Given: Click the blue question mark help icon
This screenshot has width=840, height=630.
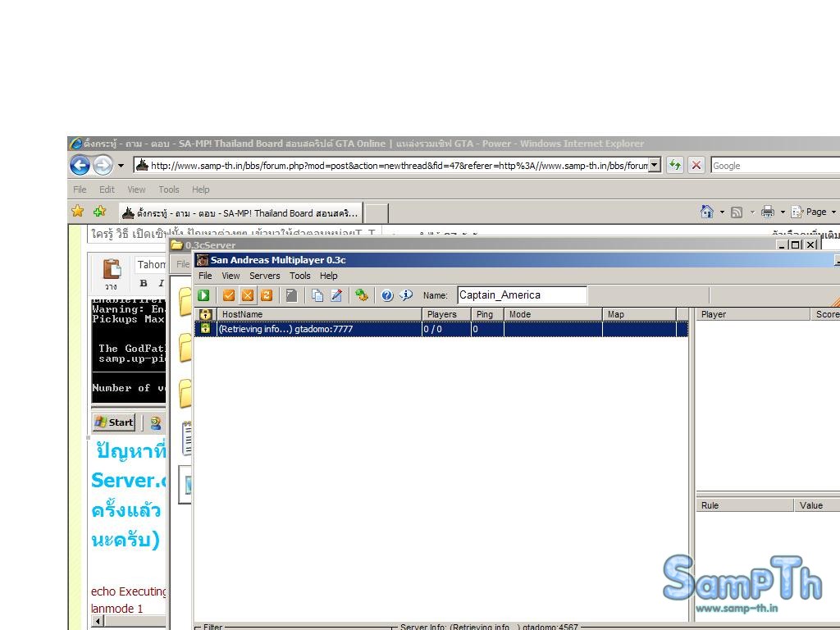Looking at the screenshot, I should point(387,295).
